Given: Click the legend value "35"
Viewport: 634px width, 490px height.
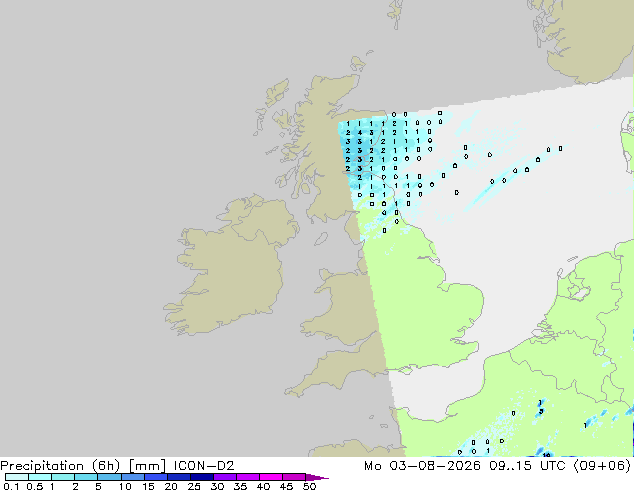Looking at the screenshot, I should pos(240,486).
